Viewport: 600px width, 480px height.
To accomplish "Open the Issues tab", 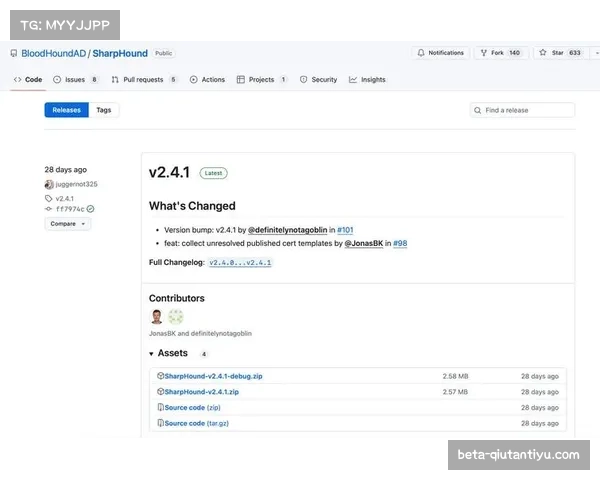I will point(76,79).
